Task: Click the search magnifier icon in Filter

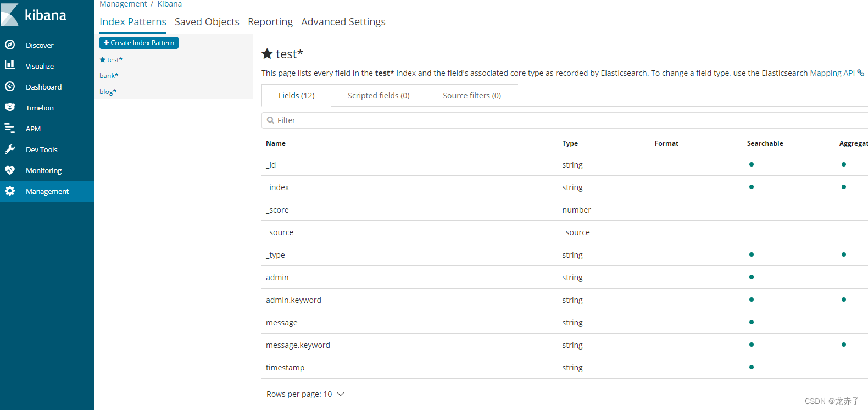Action: [270, 120]
